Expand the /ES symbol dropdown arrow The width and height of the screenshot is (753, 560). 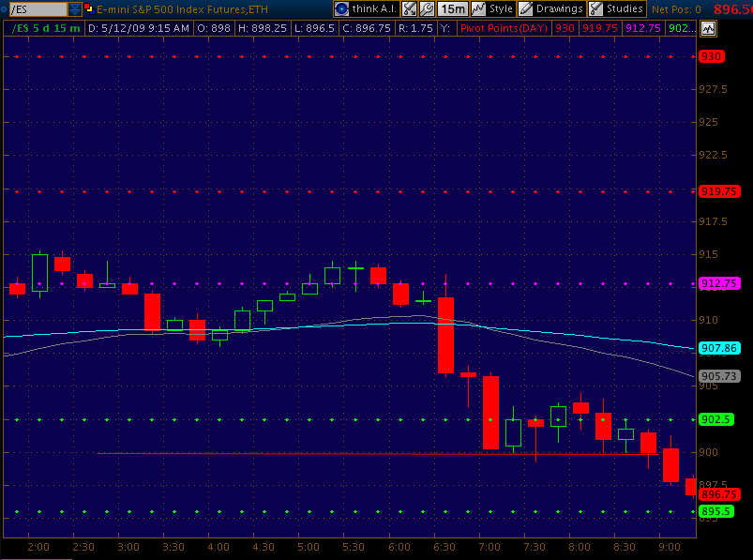pyautogui.click(x=75, y=8)
